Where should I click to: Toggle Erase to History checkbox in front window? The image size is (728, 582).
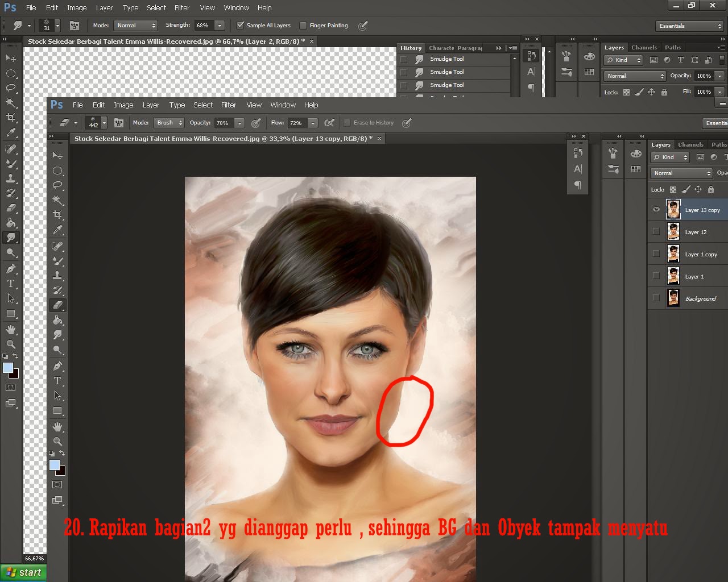(347, 123)
